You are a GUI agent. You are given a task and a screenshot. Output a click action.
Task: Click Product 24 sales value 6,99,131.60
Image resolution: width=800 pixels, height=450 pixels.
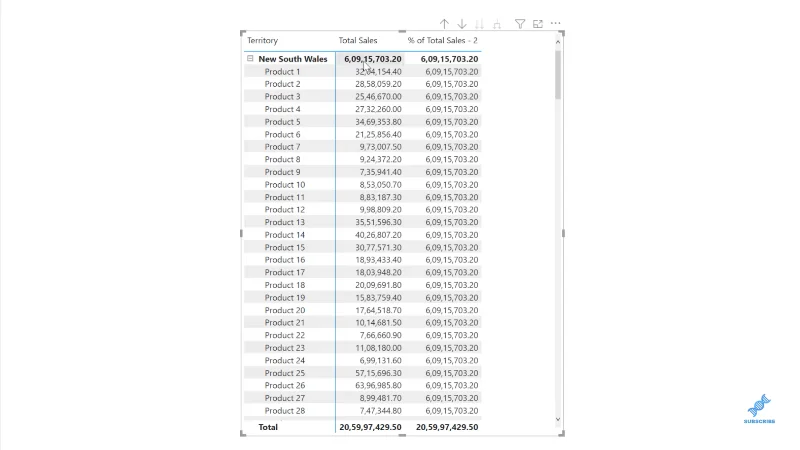(380, 360)
